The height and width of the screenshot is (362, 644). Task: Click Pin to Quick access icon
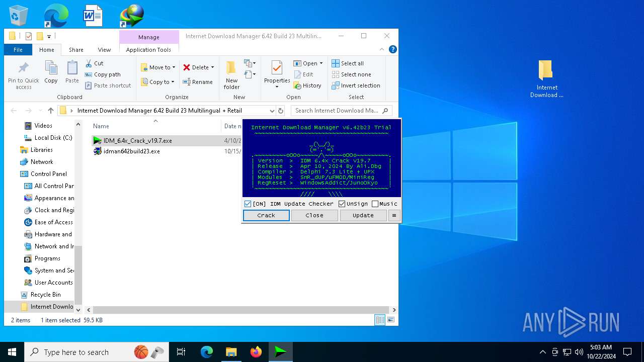click(23, 67)
